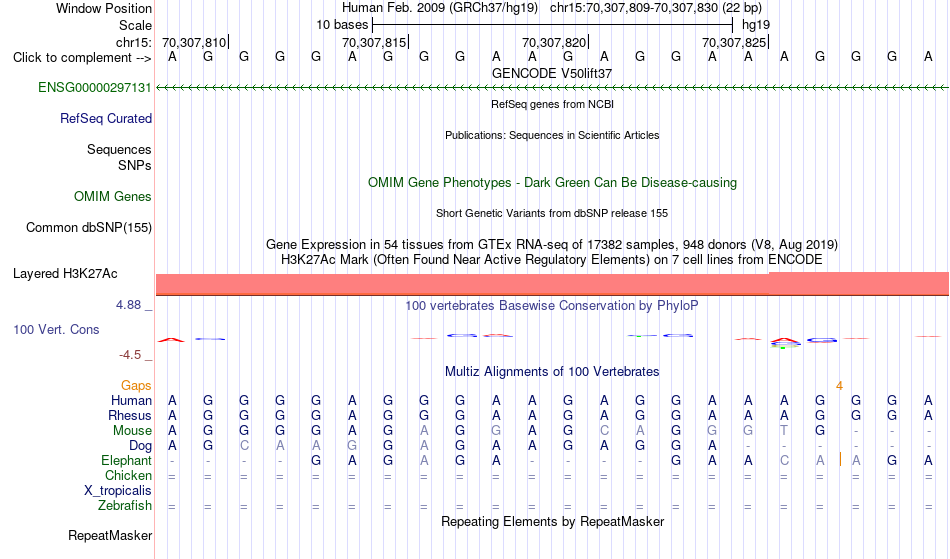Screen dimensions: 950x559
Task: Click the hg19 label beside scale bar
Action: (756, 25)
